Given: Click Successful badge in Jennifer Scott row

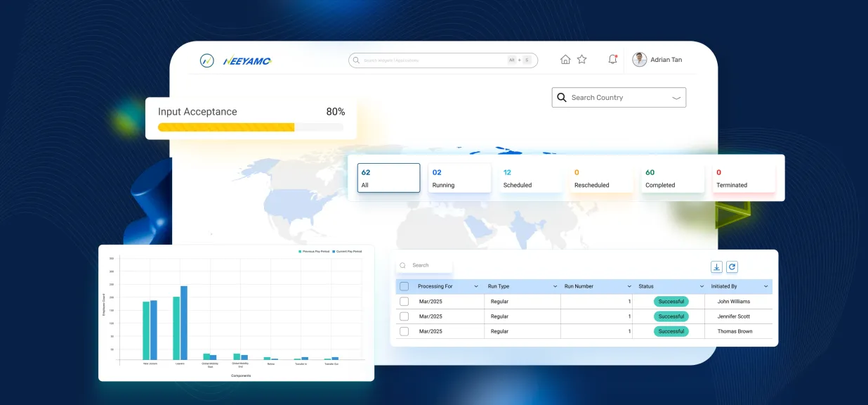Looking at the screenshot, I should point(671,316).
